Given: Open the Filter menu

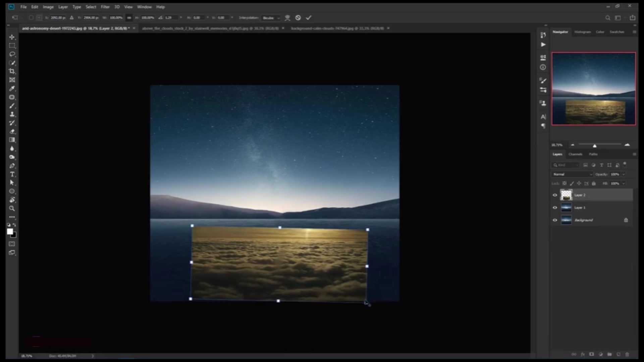Looking at the screenshot, I should [105, 7].
